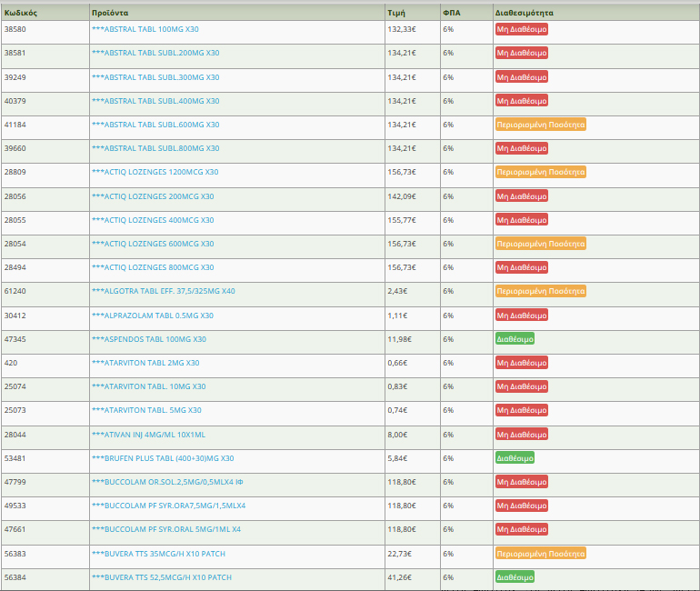
Task: Select the ACTIQ LOZENGES 1200MCG X30 product
Action: tap(155, 172)
